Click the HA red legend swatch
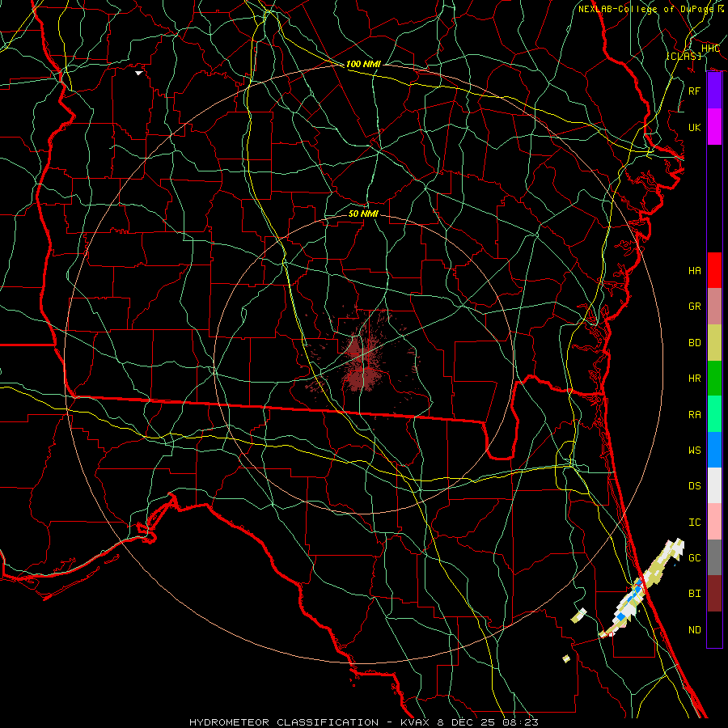Image resolution: width=728 pixels, height=728 pixels. click(x=714, y=270)
